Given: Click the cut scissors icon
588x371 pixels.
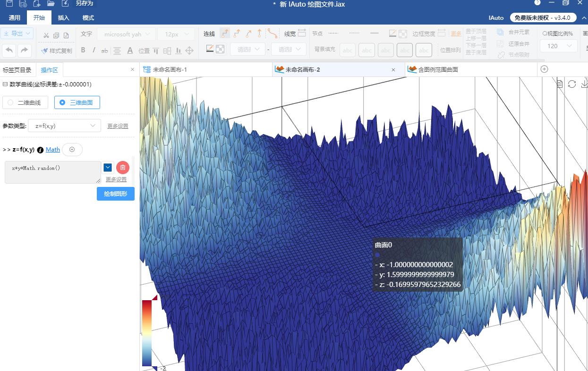Looking at the screenshot, I should click(46, 35).
